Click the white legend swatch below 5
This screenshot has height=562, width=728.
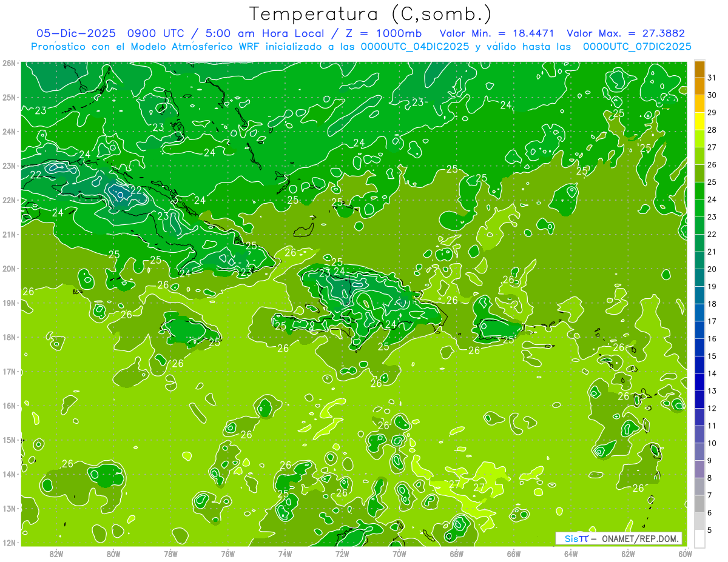699,539
